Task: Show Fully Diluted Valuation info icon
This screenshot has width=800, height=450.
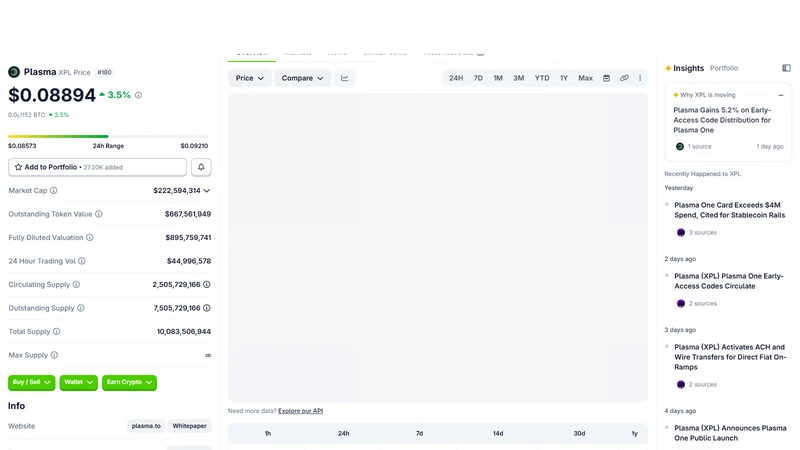Action: (90, 237)
